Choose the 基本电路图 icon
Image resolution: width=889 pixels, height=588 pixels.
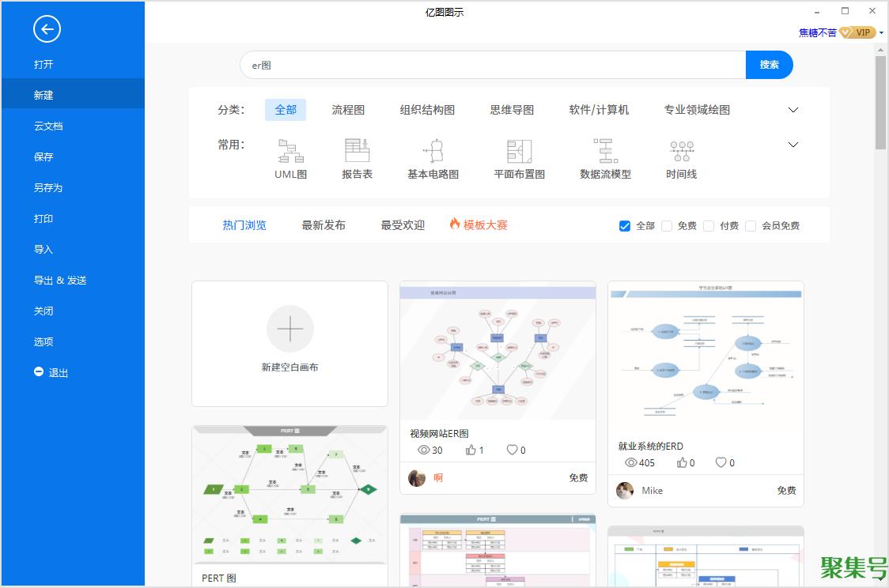tap(433, 151)
